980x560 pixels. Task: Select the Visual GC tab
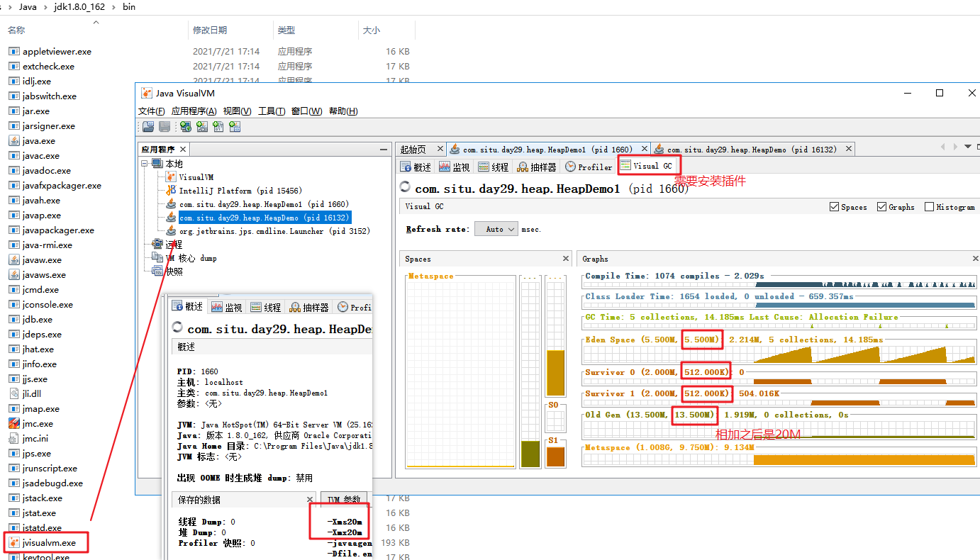(647, 166)
